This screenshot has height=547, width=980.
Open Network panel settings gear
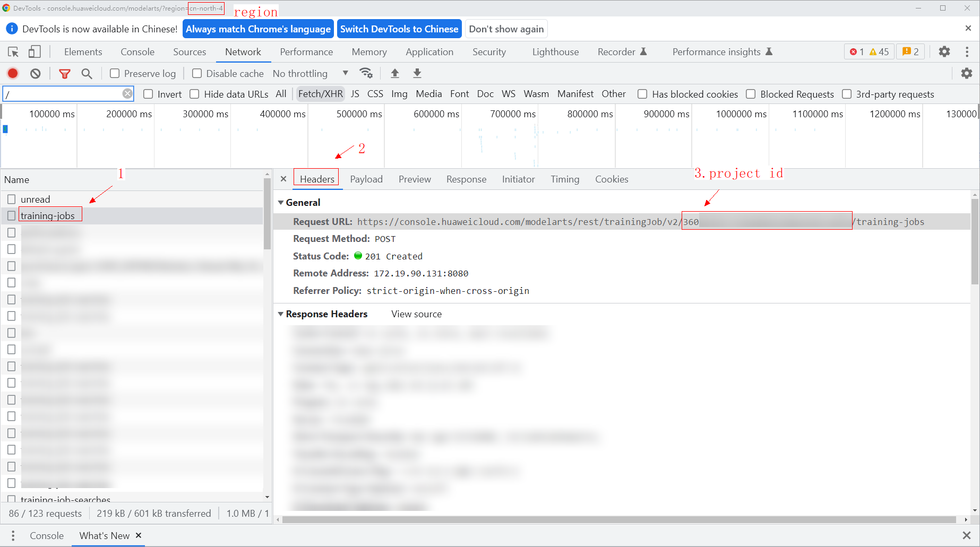pos(967,73)
